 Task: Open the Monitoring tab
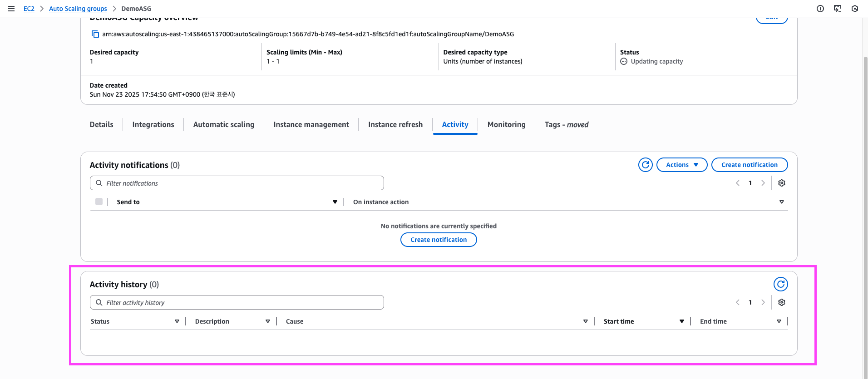coord(507,124)
